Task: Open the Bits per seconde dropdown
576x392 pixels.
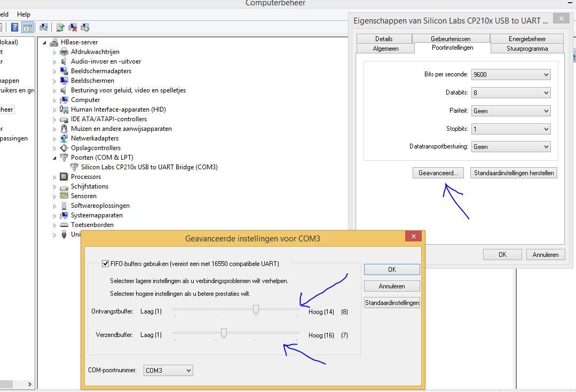Action: coord(511,75)
